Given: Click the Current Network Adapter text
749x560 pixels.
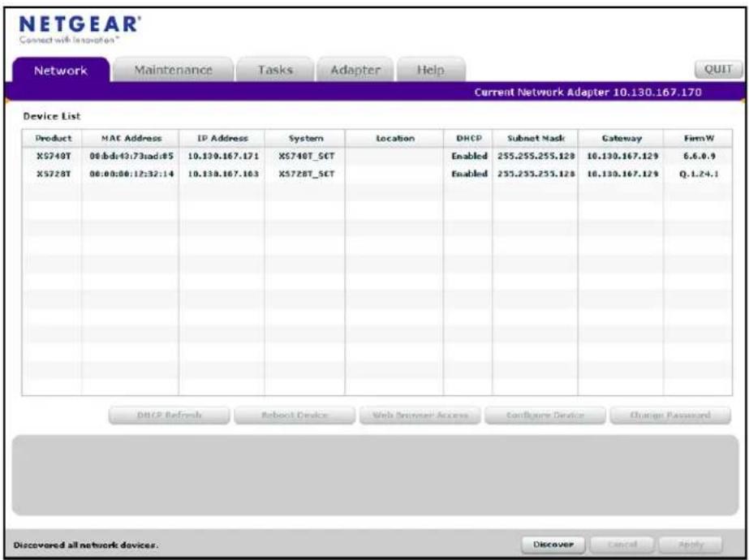Looking at the screenshot, I should 588,93.
